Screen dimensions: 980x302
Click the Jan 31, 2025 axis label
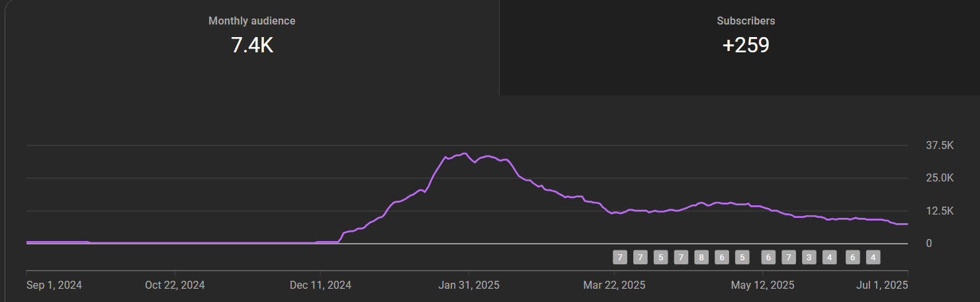(469, 285)
